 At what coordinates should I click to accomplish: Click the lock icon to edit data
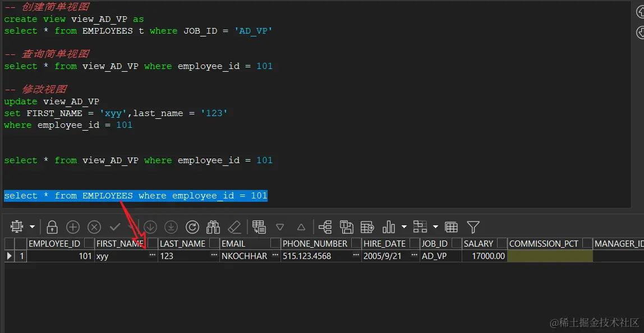point(52,226)
